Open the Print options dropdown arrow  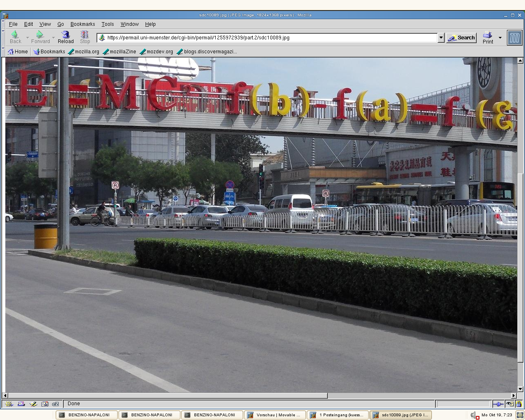coord(500,38)
